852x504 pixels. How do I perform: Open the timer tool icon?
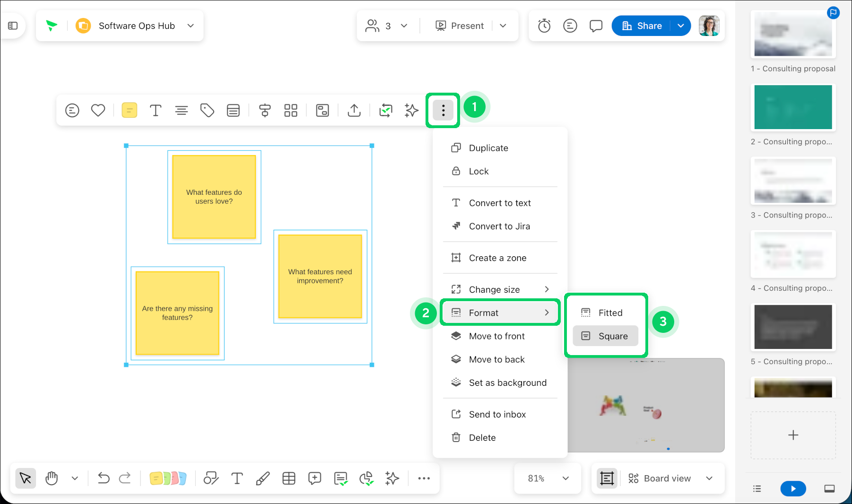pos(544,26)
